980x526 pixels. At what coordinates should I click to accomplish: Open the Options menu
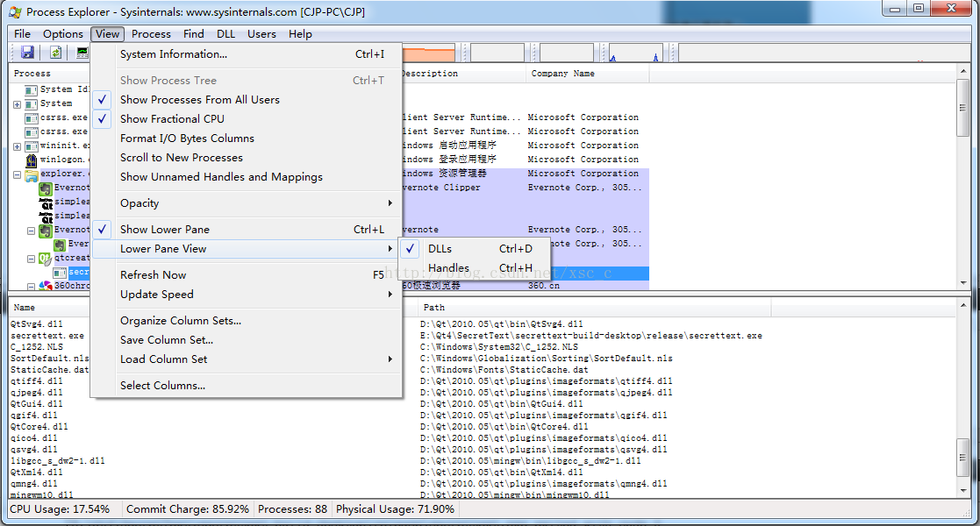62,33
